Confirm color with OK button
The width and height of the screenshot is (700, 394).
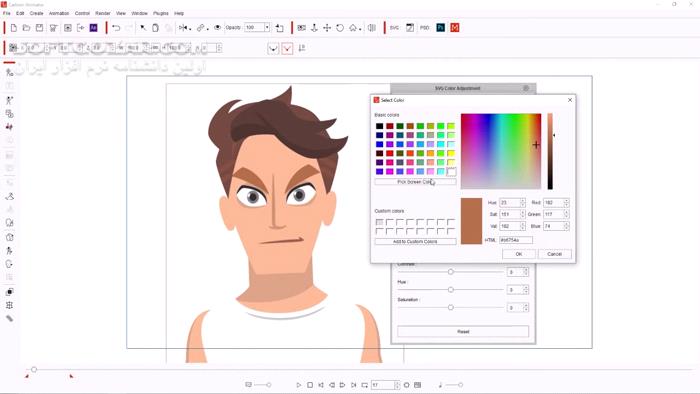[x=519, y=254]
